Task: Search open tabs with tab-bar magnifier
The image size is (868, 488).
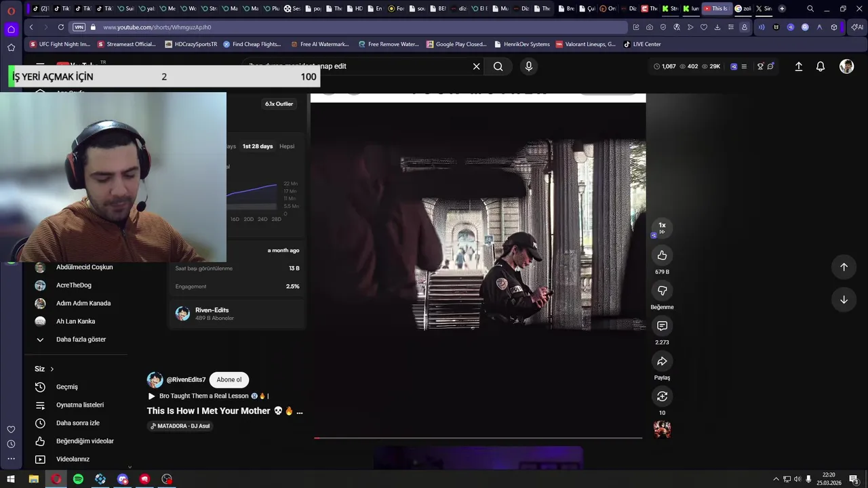Action: [x=810, y=9]
